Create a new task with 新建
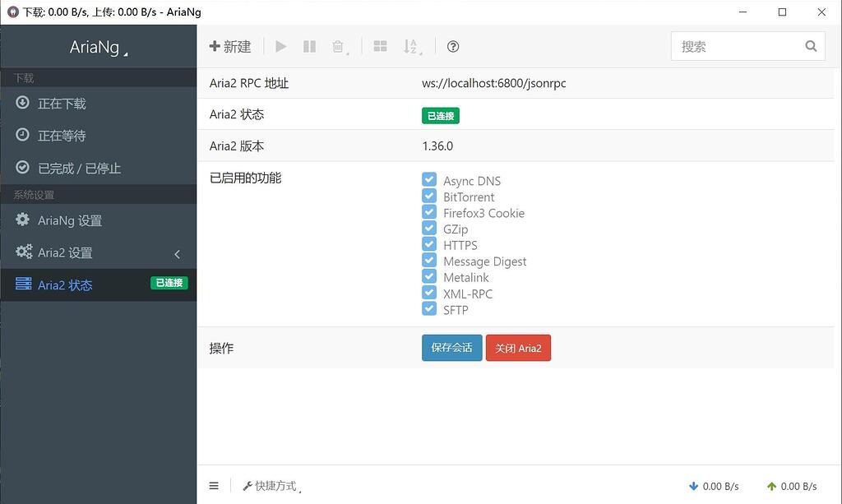This screenshot has width=842, height=504. [230, 47]
